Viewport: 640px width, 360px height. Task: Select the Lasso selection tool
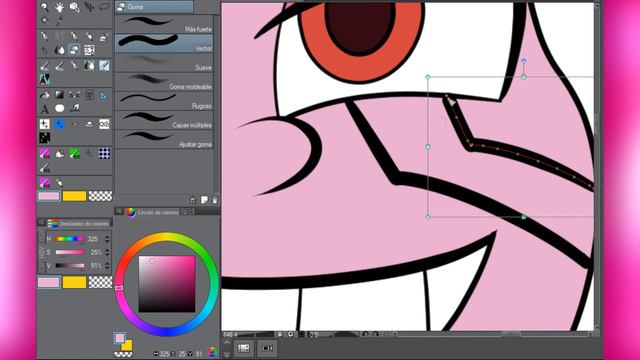104,7
